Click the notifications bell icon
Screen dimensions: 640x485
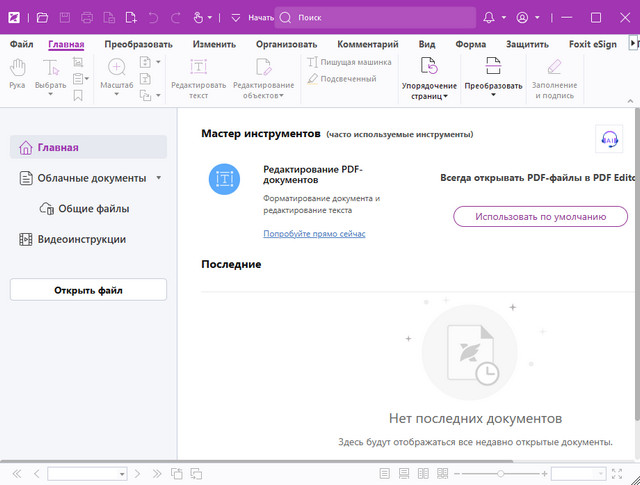[x=489, y=18]
